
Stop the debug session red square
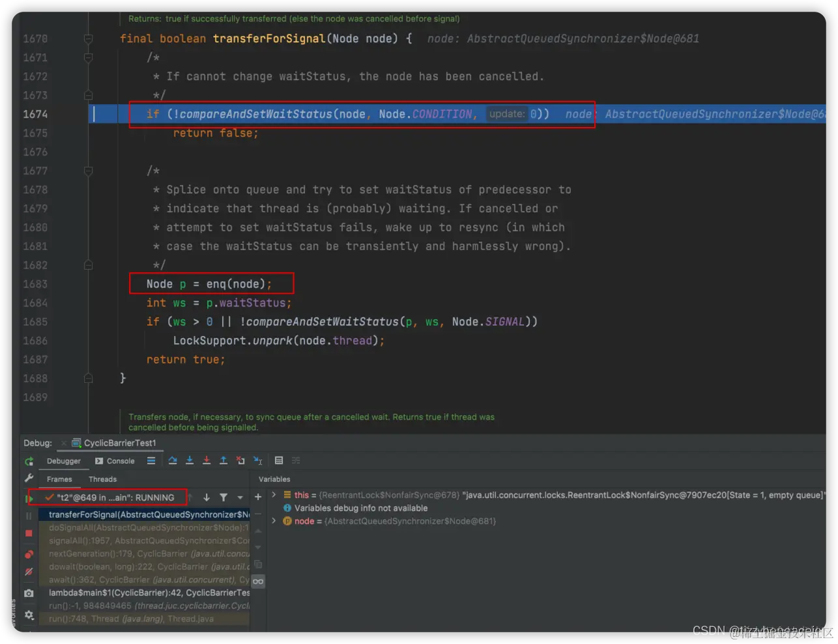(29, 533)
